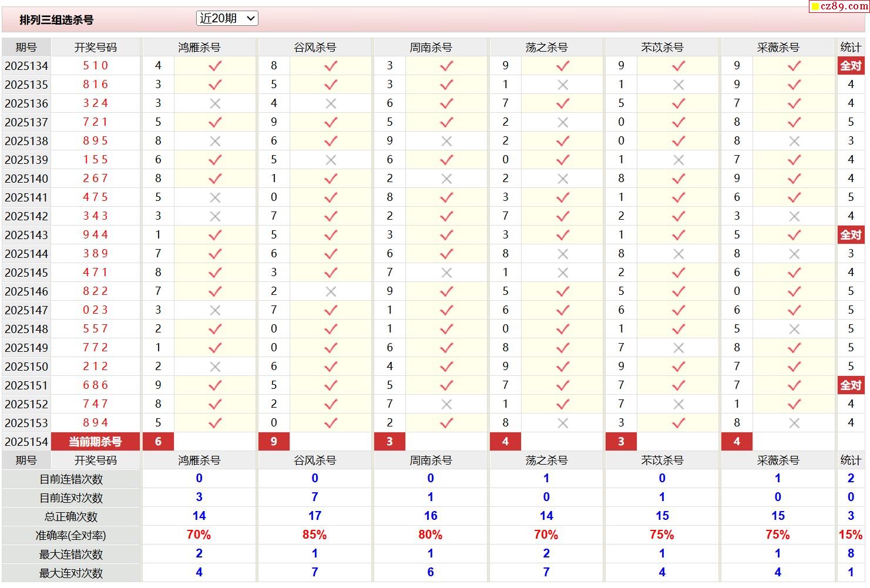Select period 2025134 in the list
The image size is (870, 588).
(x=26, y=66)
